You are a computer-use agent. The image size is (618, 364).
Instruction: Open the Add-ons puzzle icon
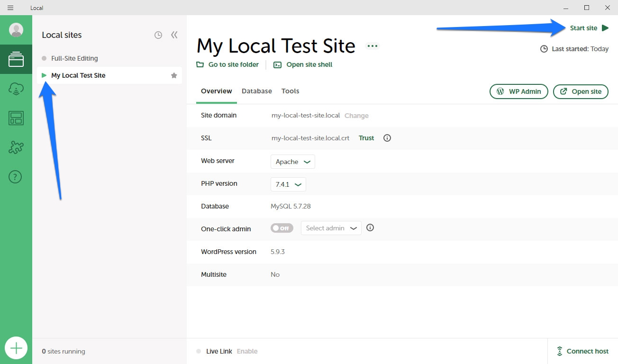(x=16, y=147)
